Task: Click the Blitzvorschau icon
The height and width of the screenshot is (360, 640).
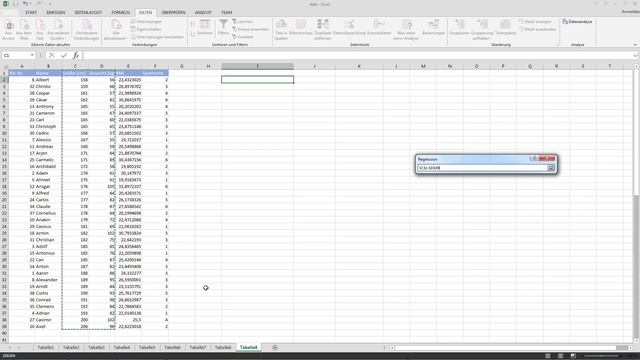Action: (301, 28)
